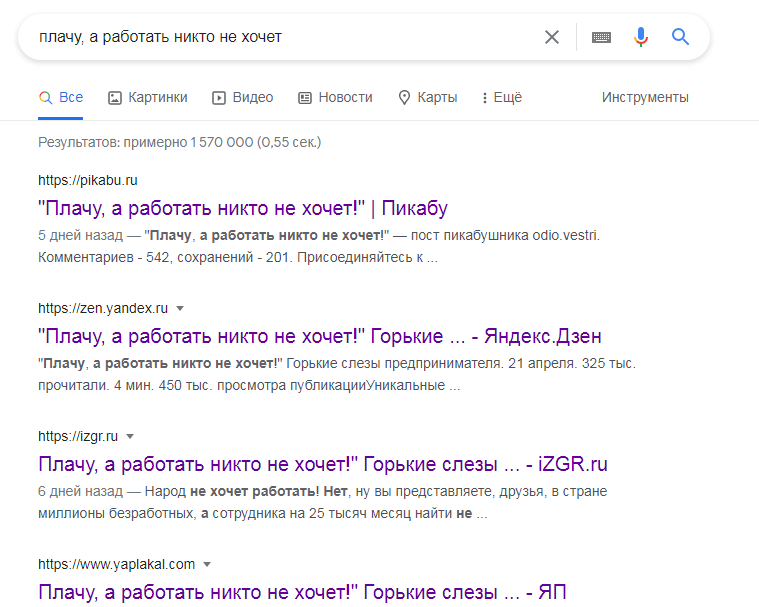
Task: Click the https://zen.yandex.ru URL text
Action: (103, 308)
